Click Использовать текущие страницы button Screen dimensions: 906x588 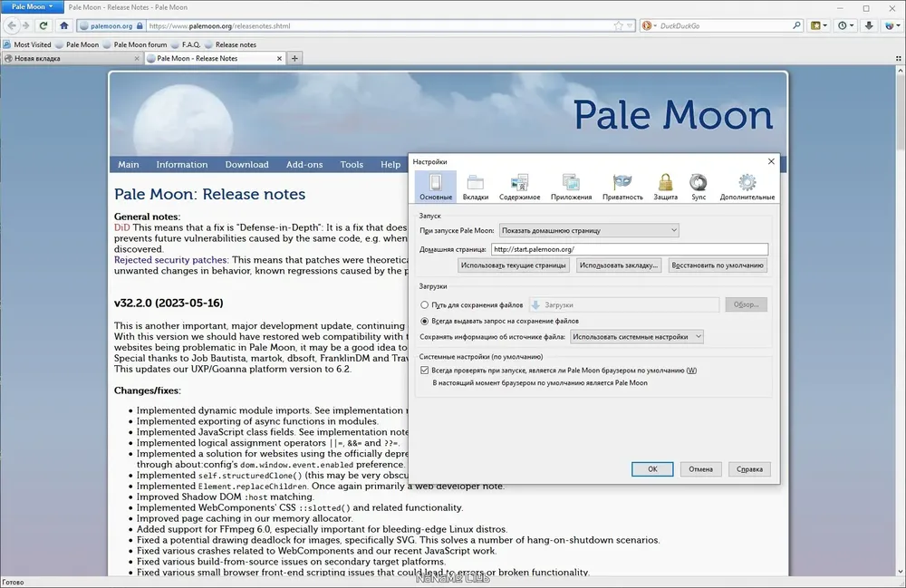tap(513, 265)
